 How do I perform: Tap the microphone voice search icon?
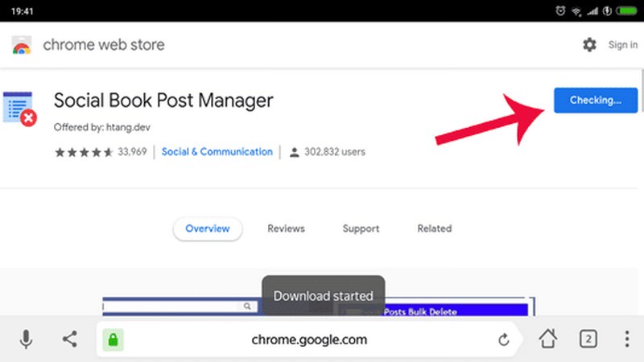click(x=26, y=339)
